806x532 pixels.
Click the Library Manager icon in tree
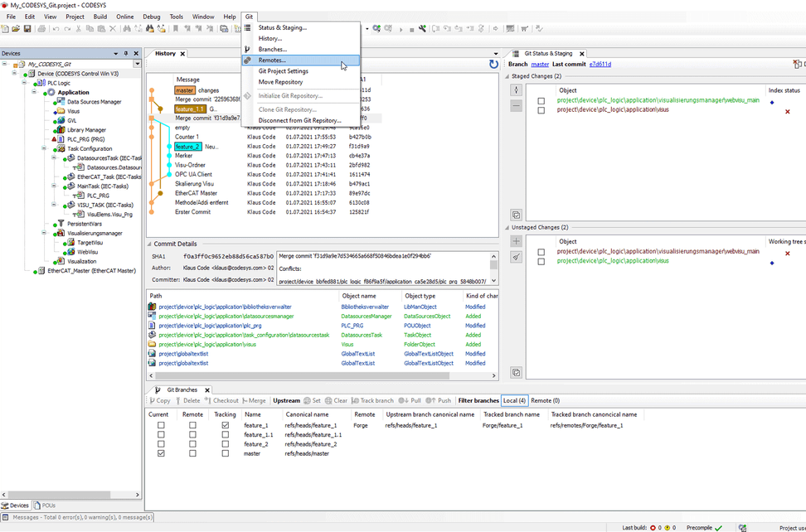coord(61,130)
